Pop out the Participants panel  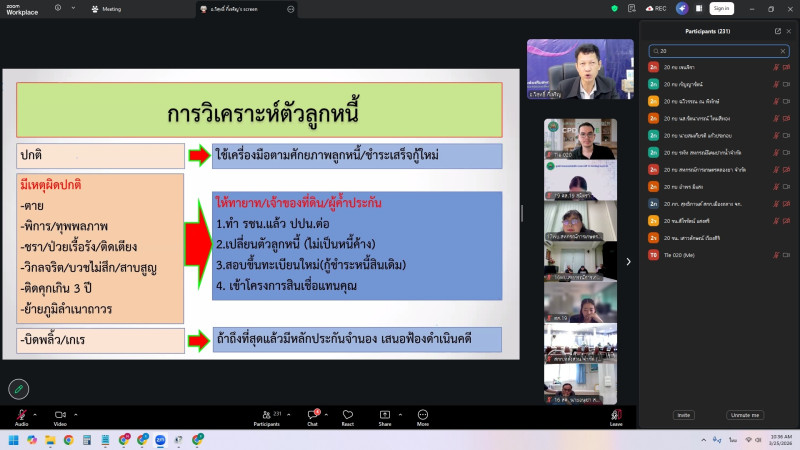click(x=778, y=31)
